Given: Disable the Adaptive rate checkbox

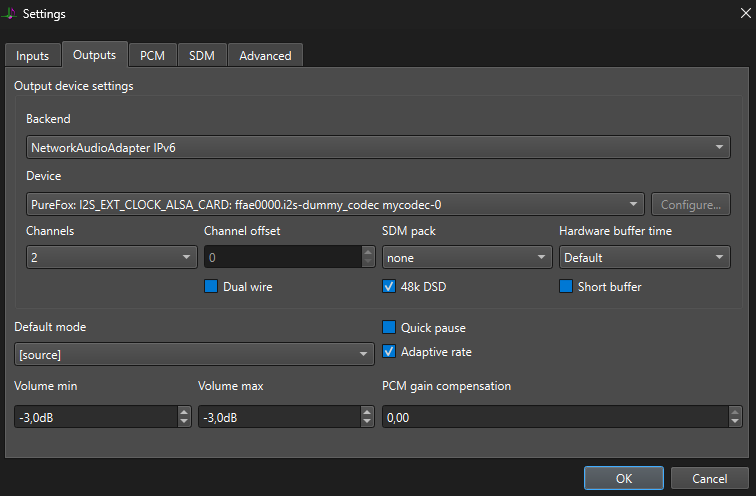Looking at the screenshot, I should pos(390,352).
